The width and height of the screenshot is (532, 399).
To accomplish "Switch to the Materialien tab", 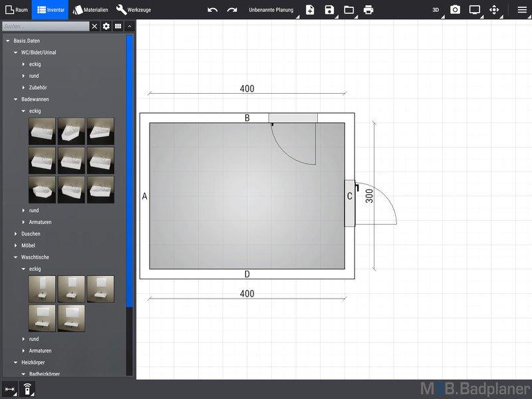I will pyautogui.click(x=90, y=10).
